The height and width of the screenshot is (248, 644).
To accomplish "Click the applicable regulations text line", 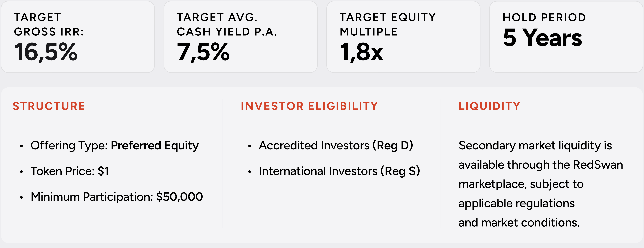I will pos(517,203).
